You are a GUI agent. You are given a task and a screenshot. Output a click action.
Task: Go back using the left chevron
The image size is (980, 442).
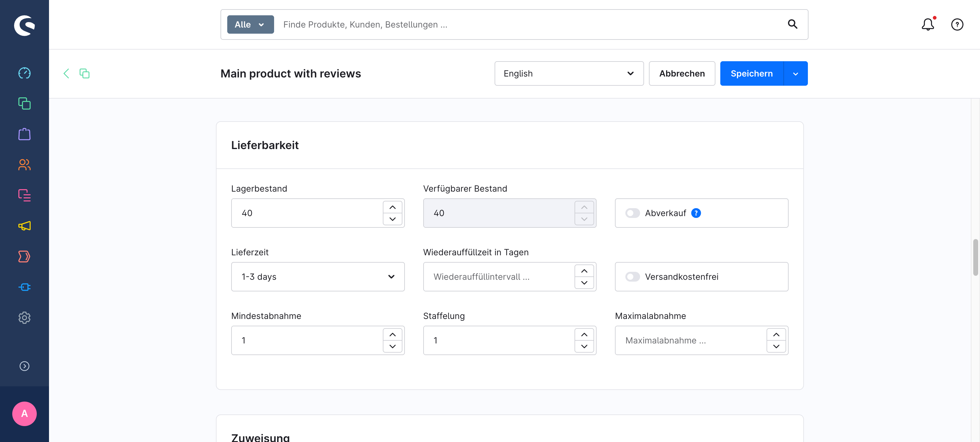click(66, 73)
